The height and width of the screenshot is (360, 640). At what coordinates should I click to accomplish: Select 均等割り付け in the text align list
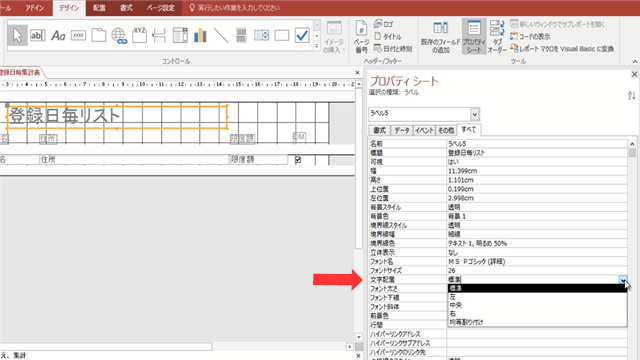(537, 322)
